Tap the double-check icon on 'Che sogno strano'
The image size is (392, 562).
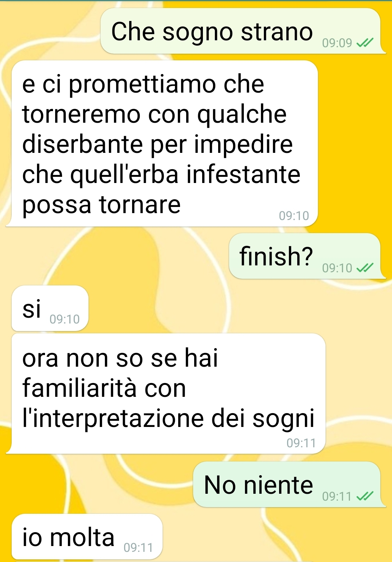pyautogui.click(x=365, y=43)
